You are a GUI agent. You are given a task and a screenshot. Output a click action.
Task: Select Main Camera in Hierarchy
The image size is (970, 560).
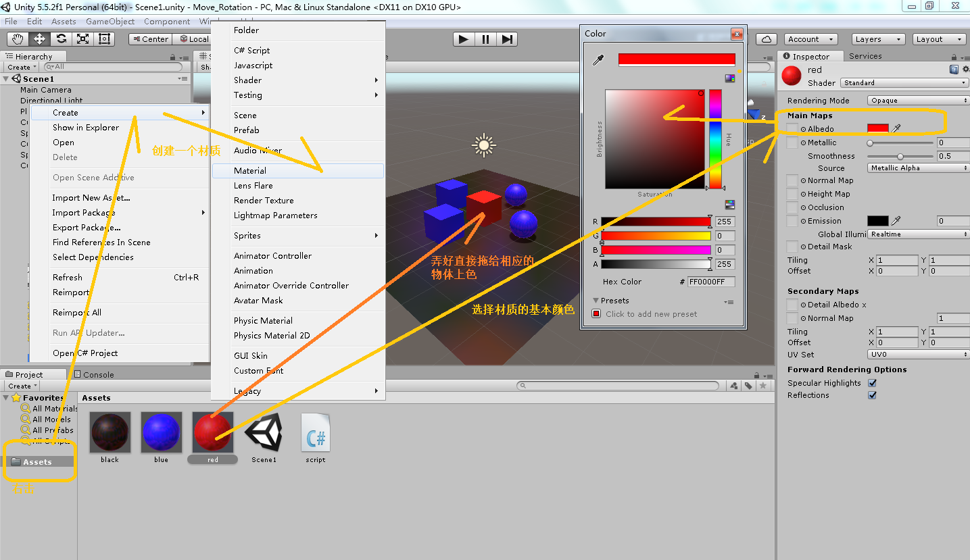coord(46,90)
